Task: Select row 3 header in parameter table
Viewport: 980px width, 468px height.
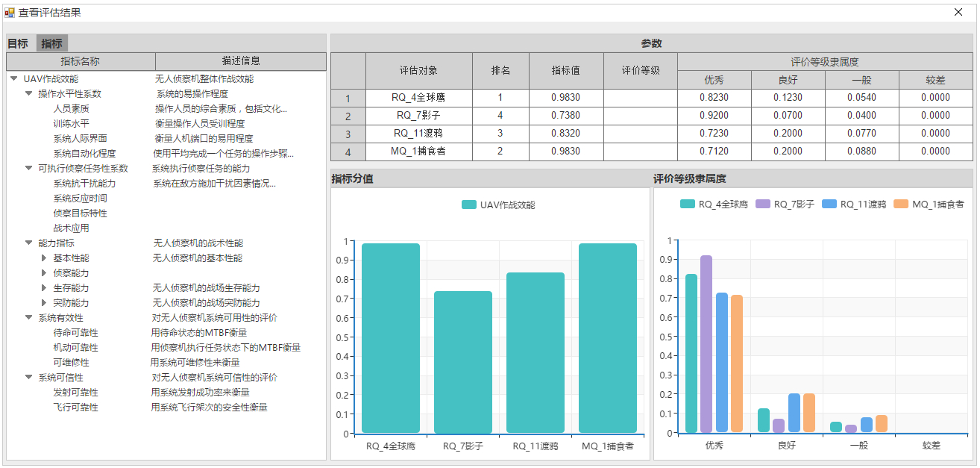Action: tap(348, 134)
